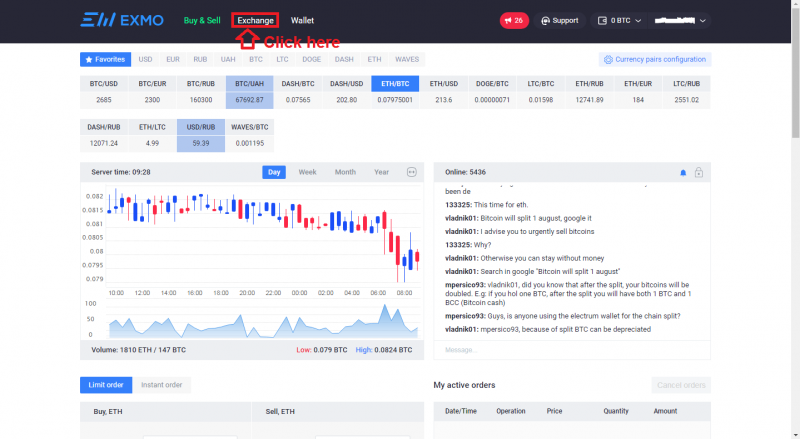Click the Operation column header
Screen dimensions: 800x439
tap(511, 411)
